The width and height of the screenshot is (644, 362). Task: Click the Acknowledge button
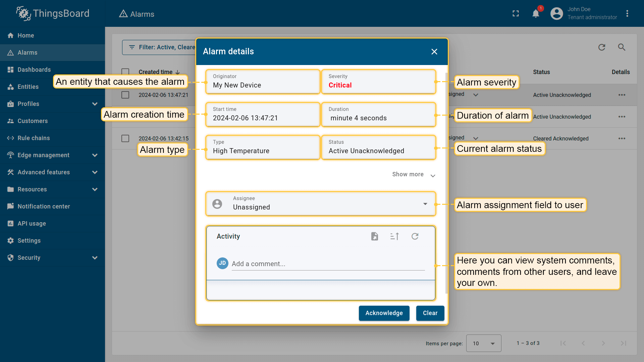click(x=384, y=313)
